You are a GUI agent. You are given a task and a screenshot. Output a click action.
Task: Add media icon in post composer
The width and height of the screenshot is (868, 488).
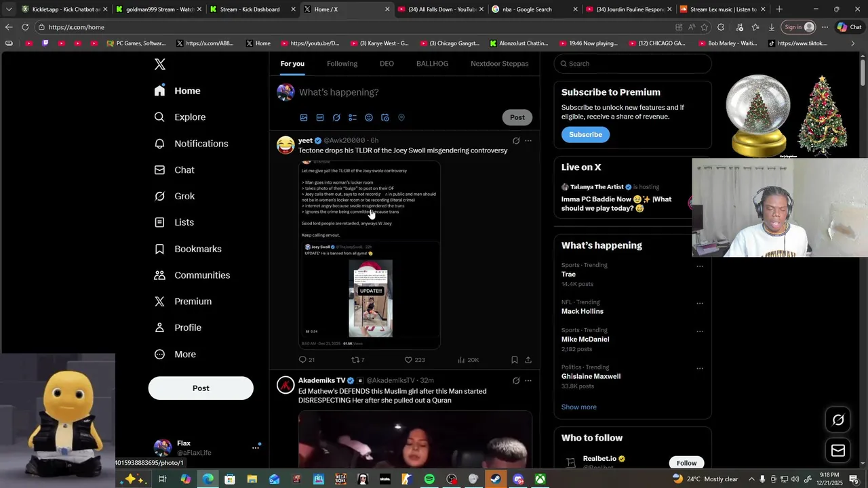304,118
